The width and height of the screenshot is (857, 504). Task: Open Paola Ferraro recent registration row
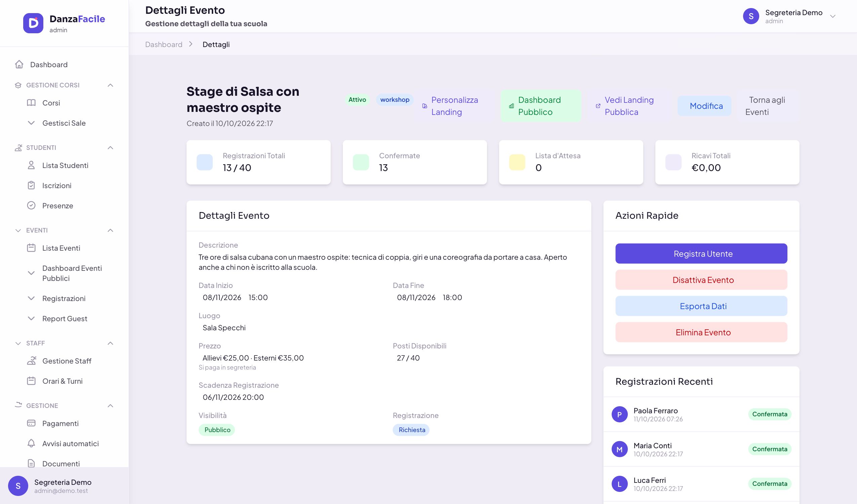701,414
